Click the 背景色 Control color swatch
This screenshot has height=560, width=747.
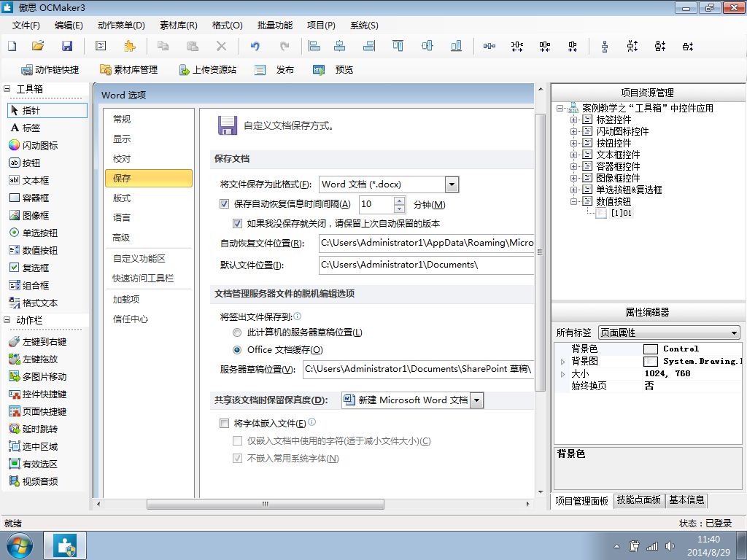[x=650, y=349]
